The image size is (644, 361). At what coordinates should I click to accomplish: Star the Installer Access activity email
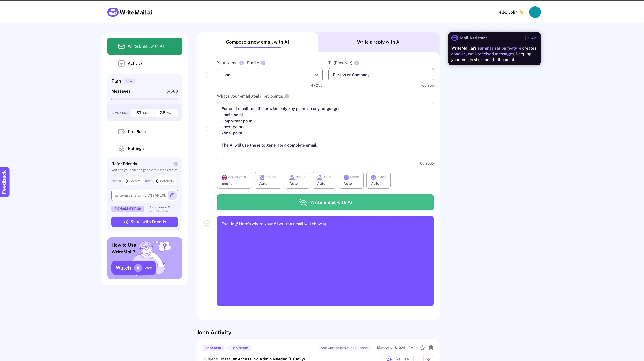click(x=422, y=348)
